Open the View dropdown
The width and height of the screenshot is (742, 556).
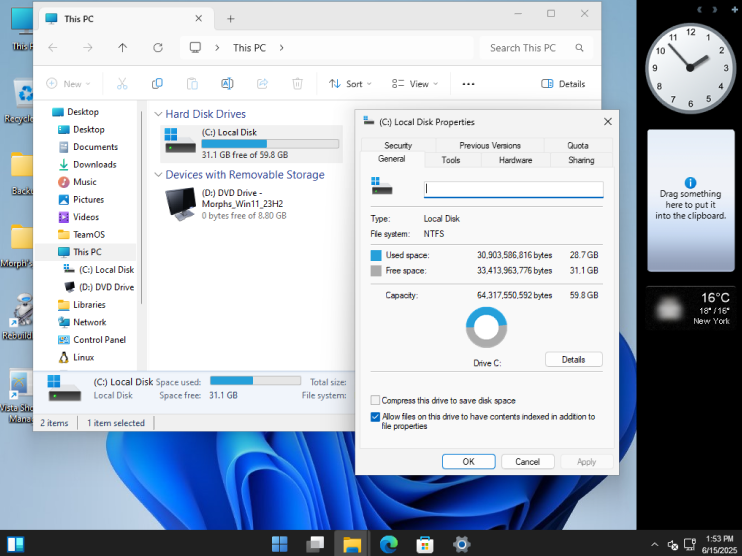pyautogui.click(x=415, y=84)
